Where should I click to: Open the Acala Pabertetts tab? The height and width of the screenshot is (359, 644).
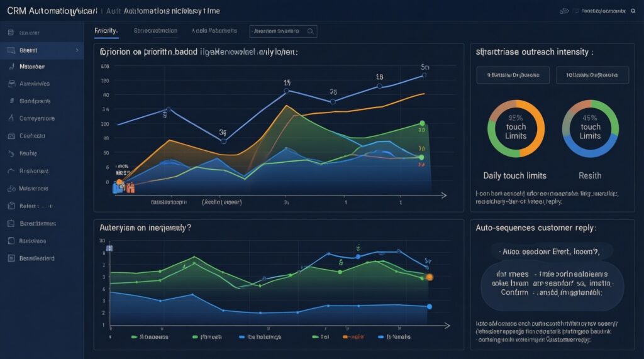coord(214,31)
